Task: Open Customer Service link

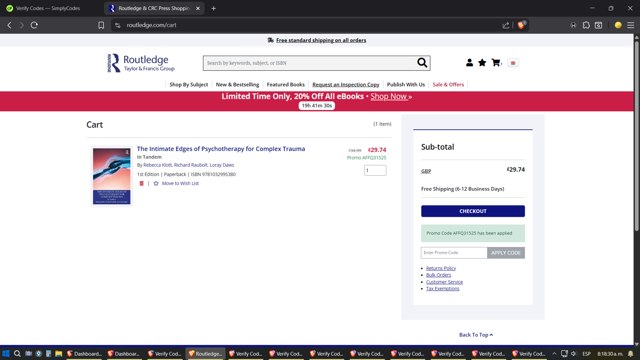Action: pos(444,282)
